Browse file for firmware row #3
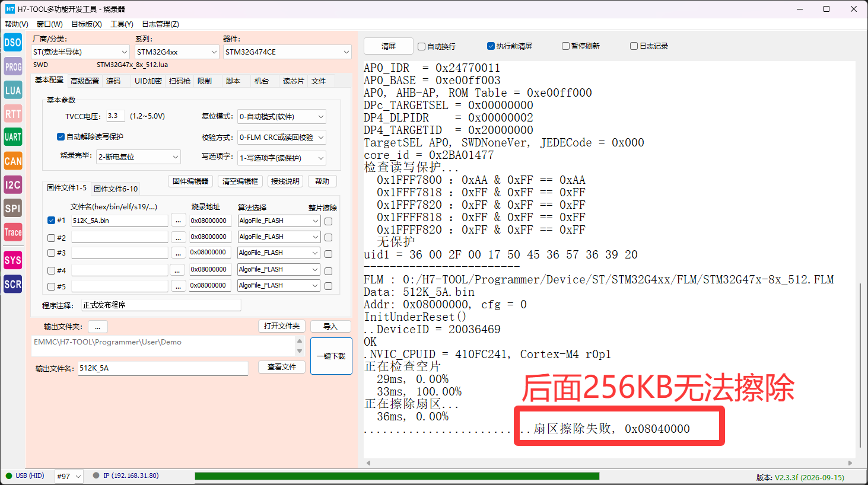The image size is (868, 485). click(178, 253)
